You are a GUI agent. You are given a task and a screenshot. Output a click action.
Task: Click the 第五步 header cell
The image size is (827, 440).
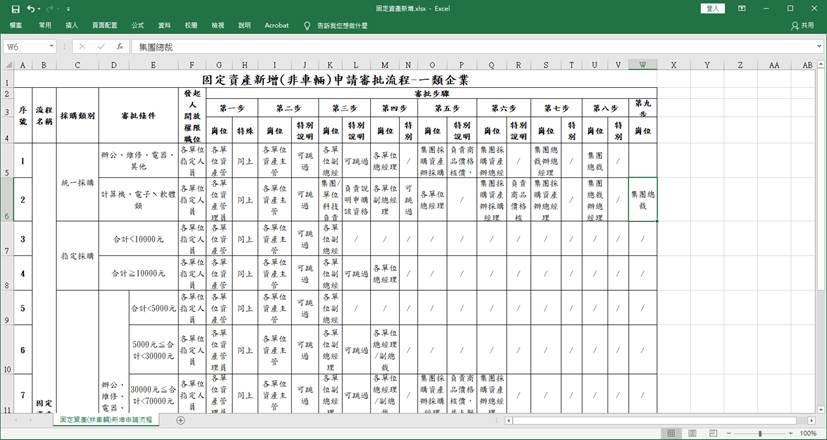click(447, 108)
